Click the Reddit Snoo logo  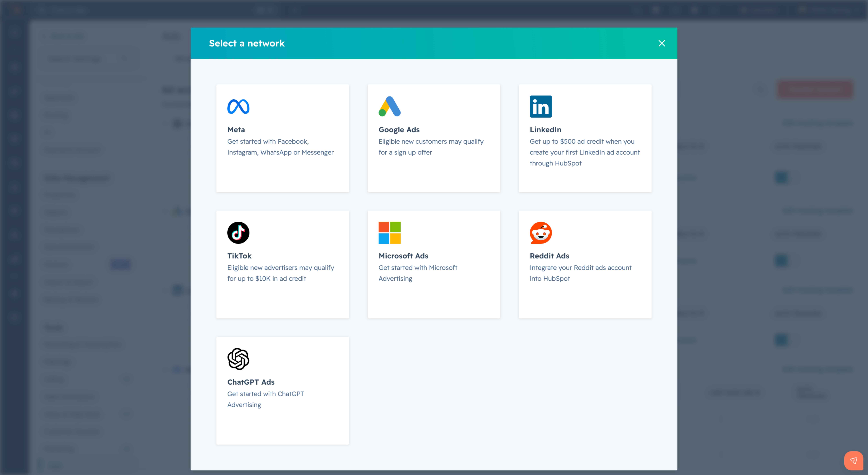point(541,233)
